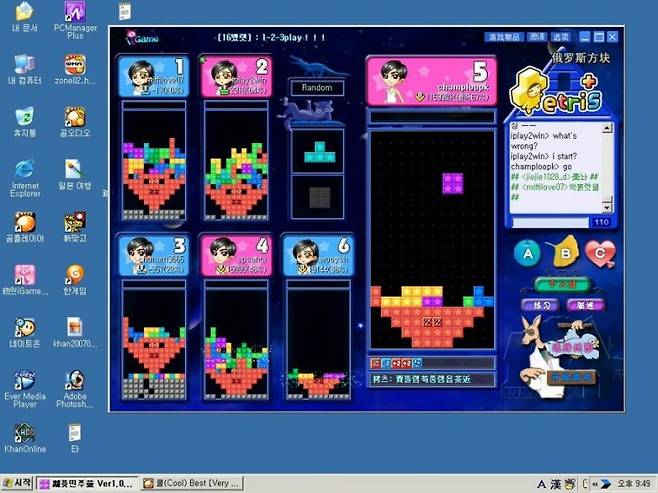Launch the NateOn messenger desktop shortcut
Image resolution: width=658 pixels, height=493 pixels.
tap(25, 333)
